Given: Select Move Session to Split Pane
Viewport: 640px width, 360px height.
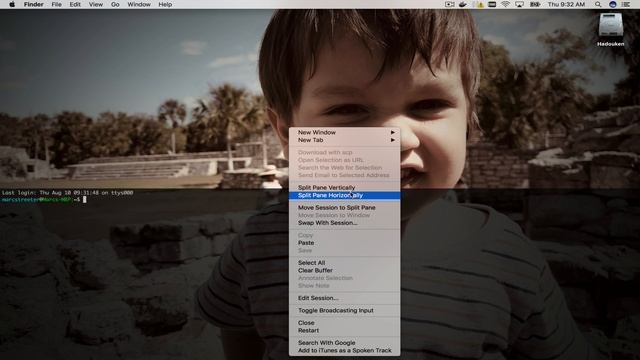Looking at the screenshot, I should coord(344,207).
